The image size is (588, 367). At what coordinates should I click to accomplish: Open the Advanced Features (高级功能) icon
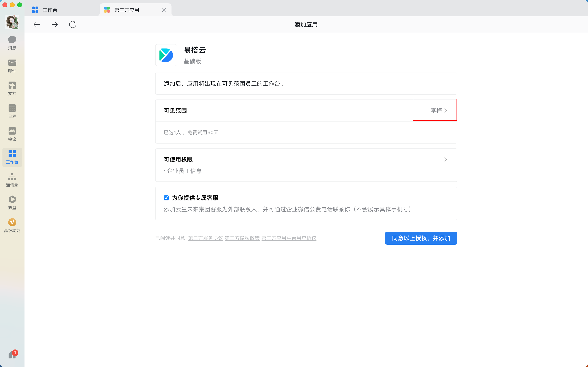pos(12,226)
